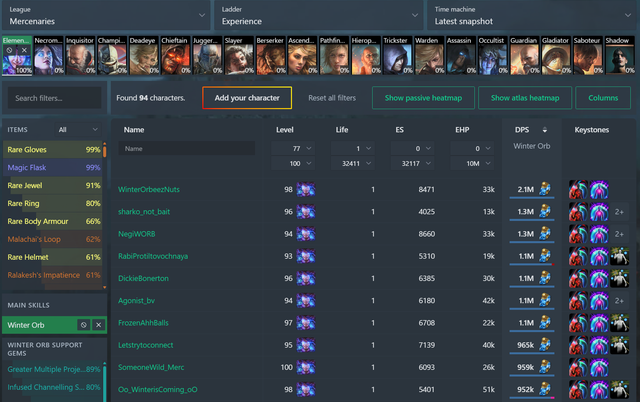Open Oo_WinterisComing_oO character link
Screen dimensions: 640x402
pos(158,389)
